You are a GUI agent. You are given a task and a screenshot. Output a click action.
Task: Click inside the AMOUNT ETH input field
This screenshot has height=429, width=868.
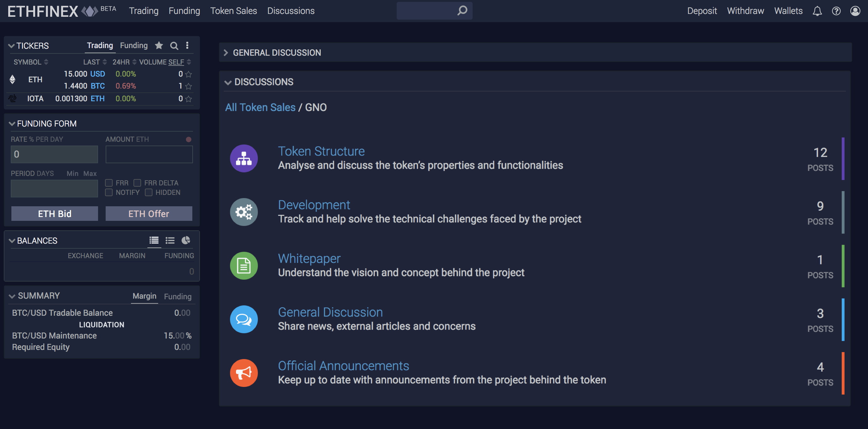click(149, 154)
